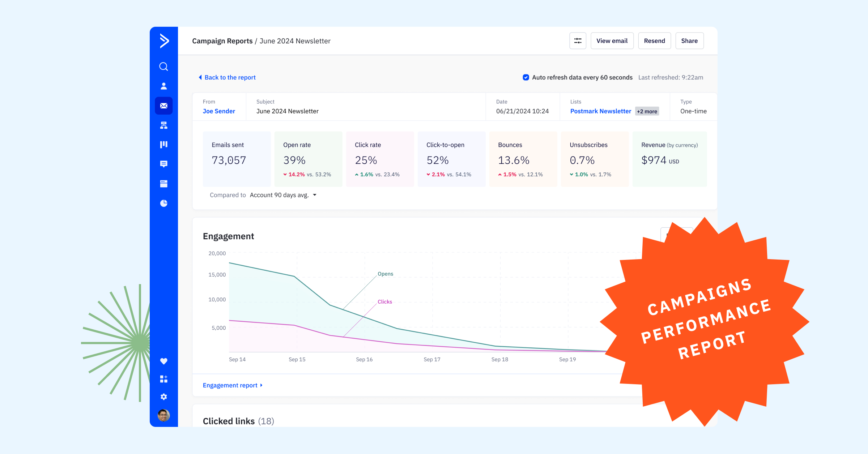The width and height of the screenshot is (868, 454).
Task: Open the Automations sidebar icon
Action: [163, 125]
